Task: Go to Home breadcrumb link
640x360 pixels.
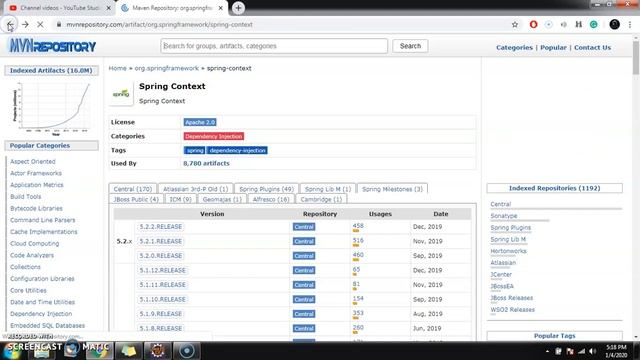Action: 118,68
